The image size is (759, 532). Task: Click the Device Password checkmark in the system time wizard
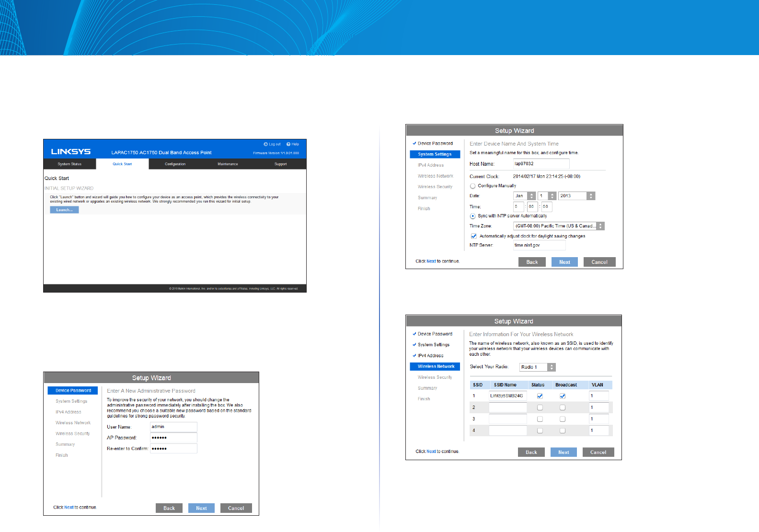[414, 143]
